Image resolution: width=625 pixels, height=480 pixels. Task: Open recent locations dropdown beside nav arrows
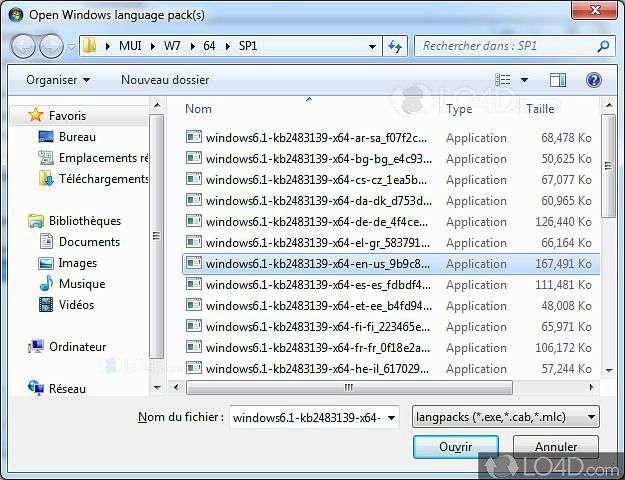pyautogui.click(x=71, y=47)
